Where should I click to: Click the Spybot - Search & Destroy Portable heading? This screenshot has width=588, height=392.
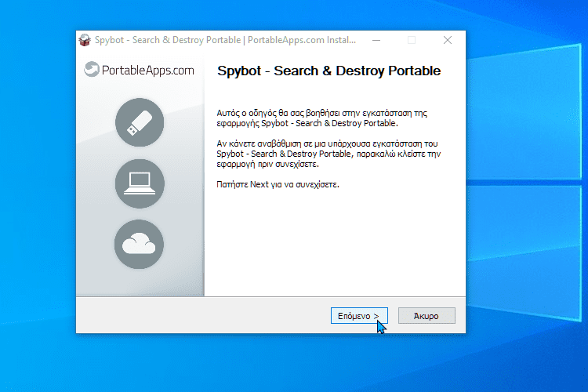[x=328, y=71]
